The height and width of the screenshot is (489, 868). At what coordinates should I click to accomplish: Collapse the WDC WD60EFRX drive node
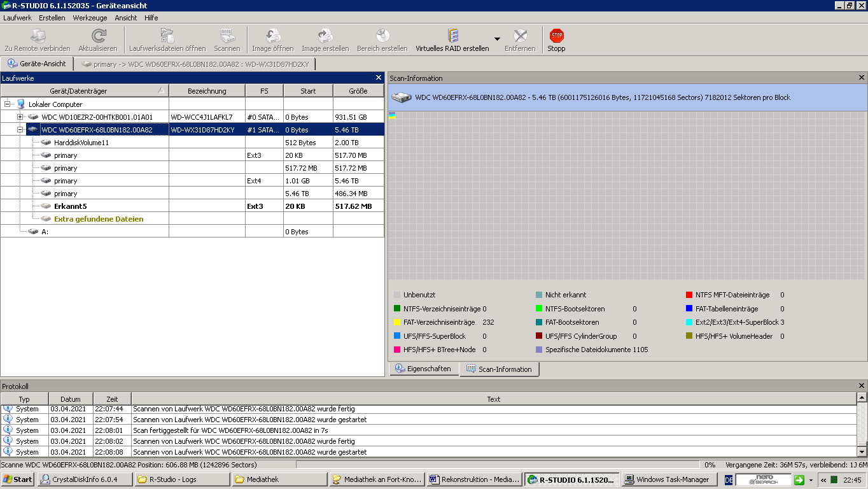(20, 129)
